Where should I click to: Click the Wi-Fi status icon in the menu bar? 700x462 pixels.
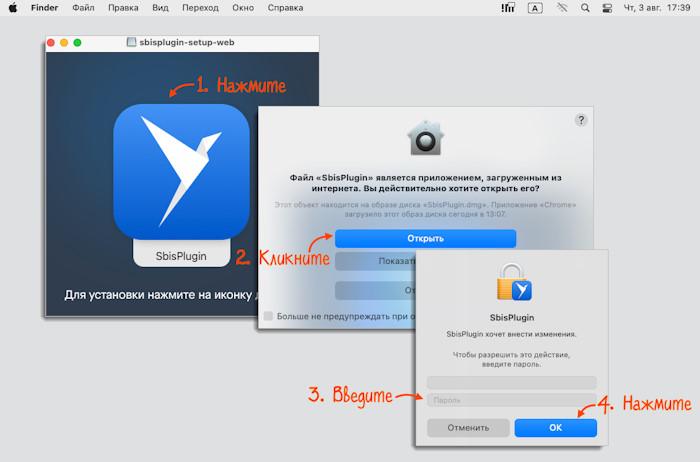pos(562,8)
